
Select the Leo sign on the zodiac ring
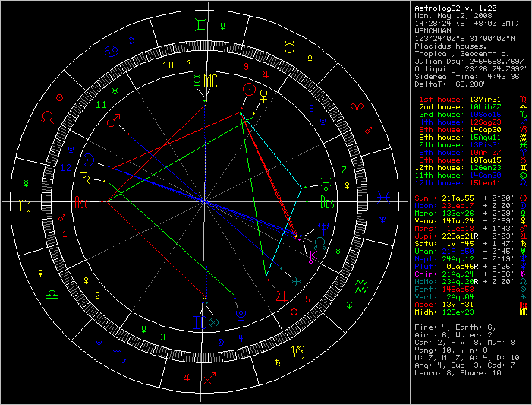(48, 117)
